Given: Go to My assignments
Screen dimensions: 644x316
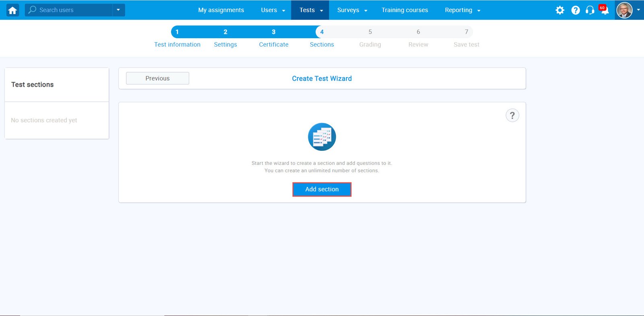Looking at the screenshot, I should click(x=221, y=10).
